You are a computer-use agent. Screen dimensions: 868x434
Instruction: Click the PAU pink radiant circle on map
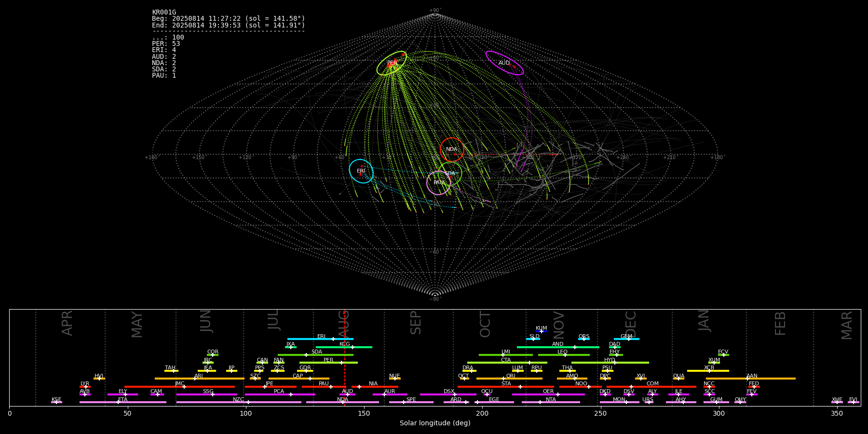coord(439,183)
